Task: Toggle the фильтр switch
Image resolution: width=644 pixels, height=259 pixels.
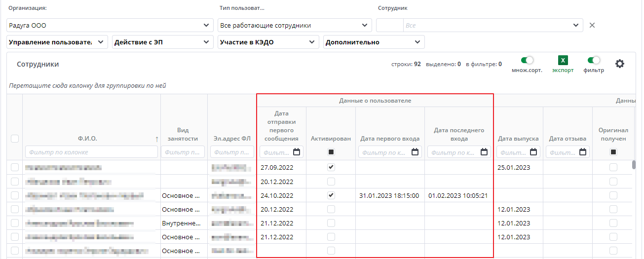Action: click(x=594, y=60)
